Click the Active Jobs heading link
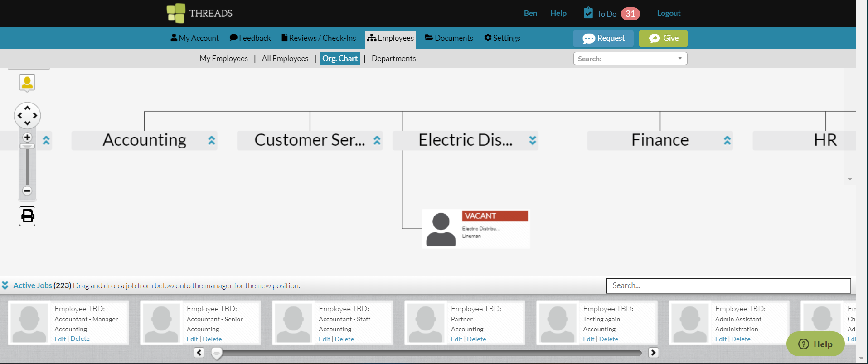The height and width of the screenshot is (364, 868). click(33, 285)
